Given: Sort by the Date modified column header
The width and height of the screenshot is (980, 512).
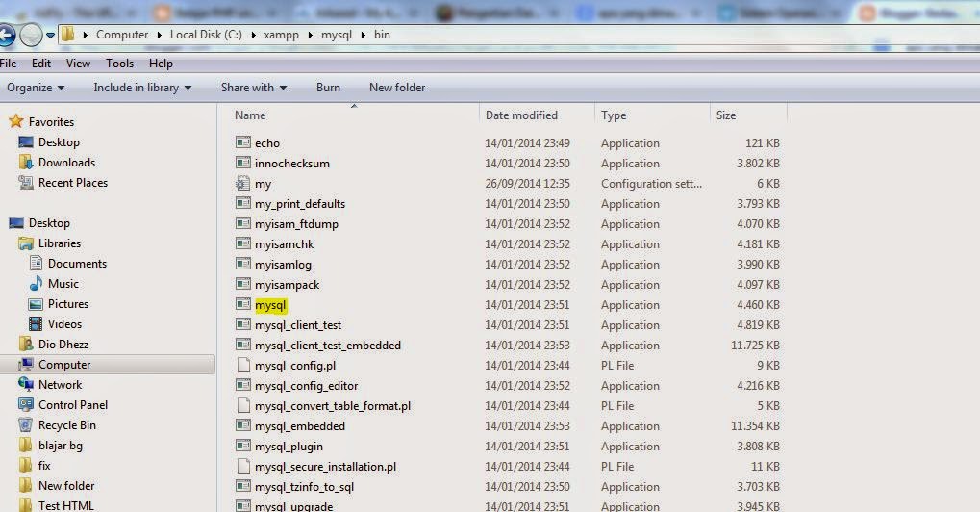Looking at the screenshot, I should click(521, 115).
